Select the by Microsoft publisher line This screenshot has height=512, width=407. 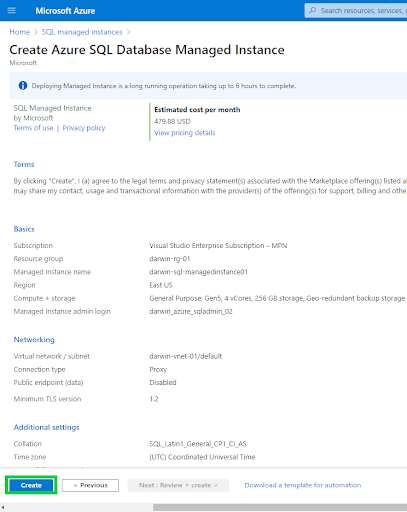[x=33, y=118]
